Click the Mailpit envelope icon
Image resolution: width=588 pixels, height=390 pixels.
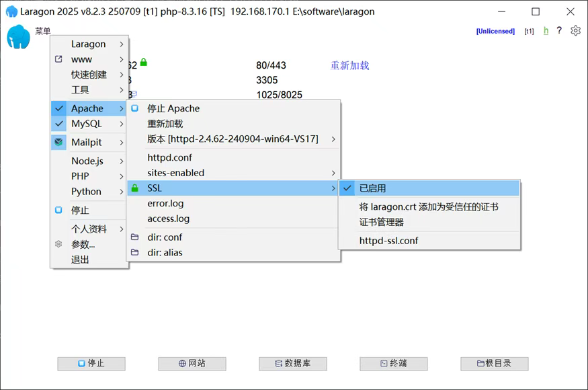coord(58,143)
